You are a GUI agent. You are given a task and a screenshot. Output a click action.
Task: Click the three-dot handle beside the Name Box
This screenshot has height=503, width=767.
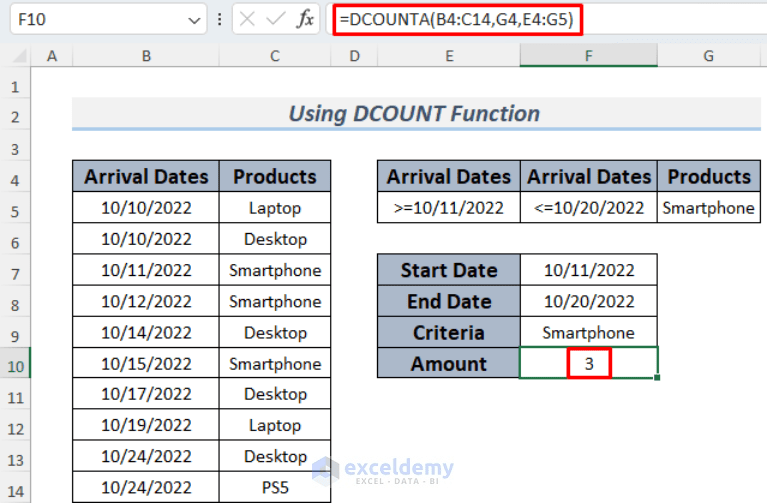tap(219, 20)
